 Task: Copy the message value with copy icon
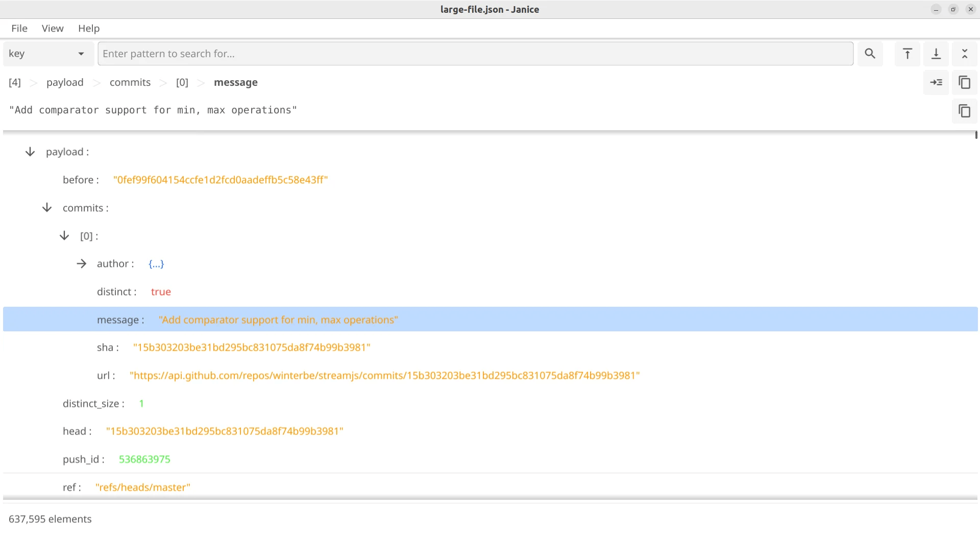click(x=964, y=111)
